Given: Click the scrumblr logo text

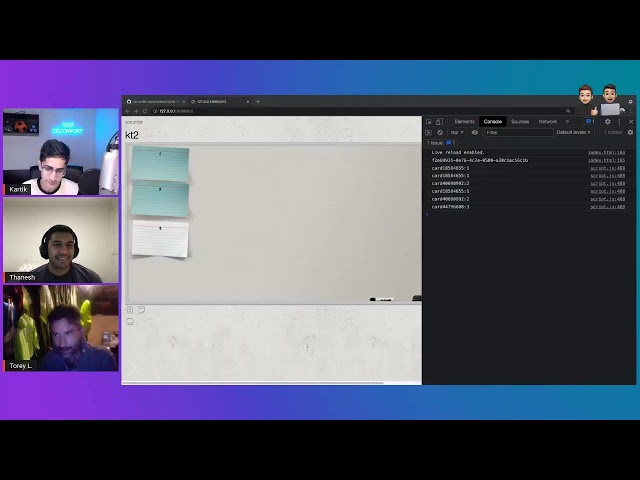Looking at the screenshot, I should tap(134, 122).
